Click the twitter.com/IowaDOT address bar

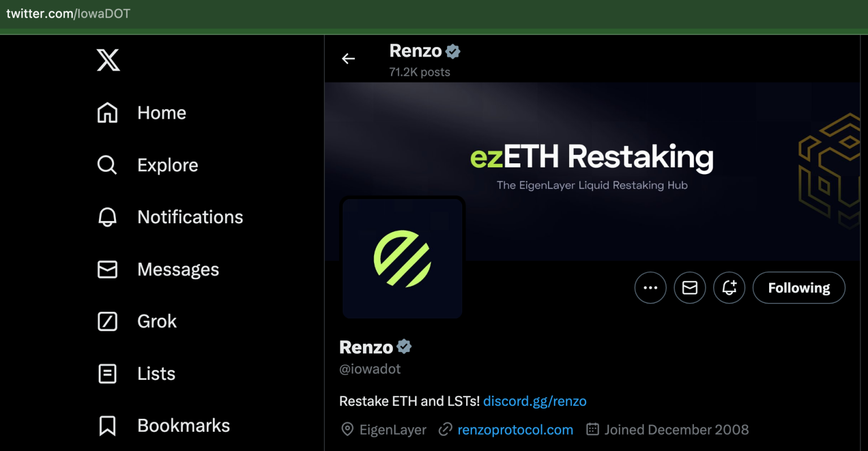[68, 14]
